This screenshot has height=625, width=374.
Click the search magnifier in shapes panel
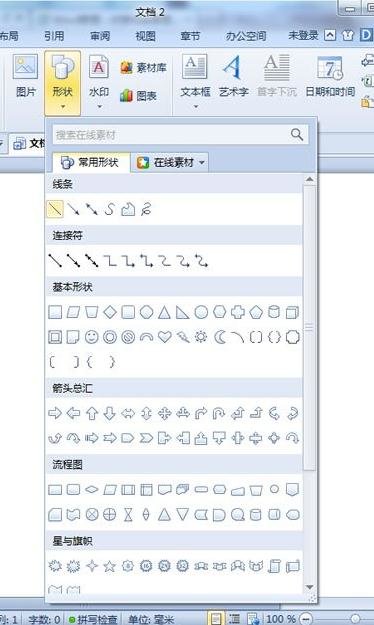click(297, 135)
